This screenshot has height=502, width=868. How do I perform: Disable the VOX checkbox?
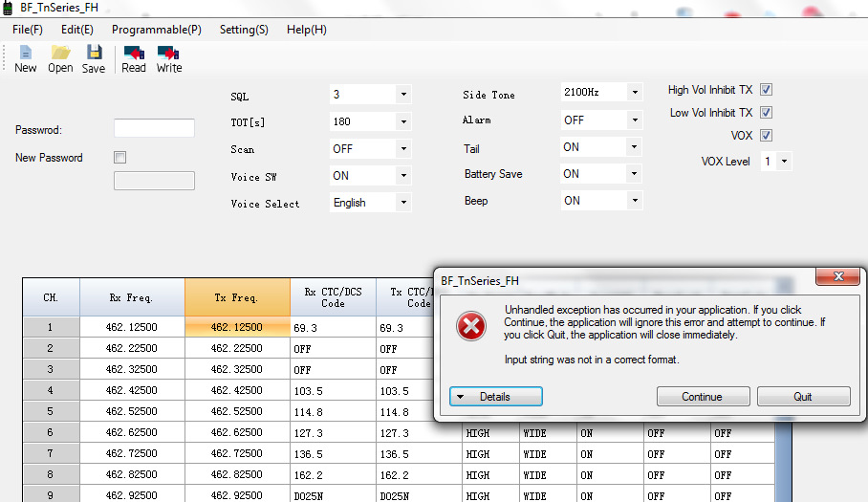(x=766, y=136)
